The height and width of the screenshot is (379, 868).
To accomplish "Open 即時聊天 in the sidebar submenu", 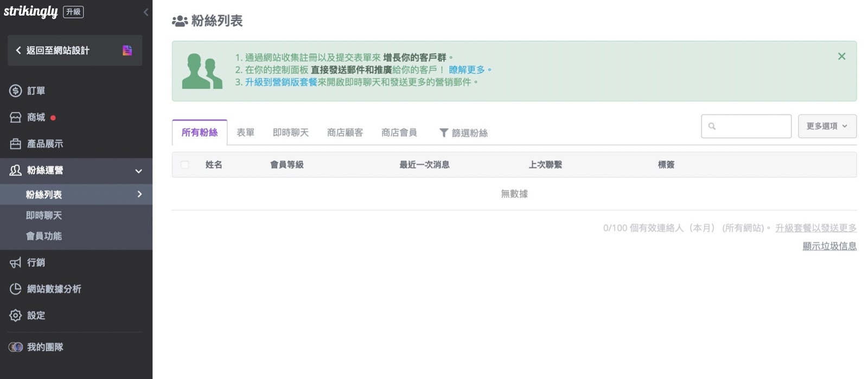I will click(44, 215).
